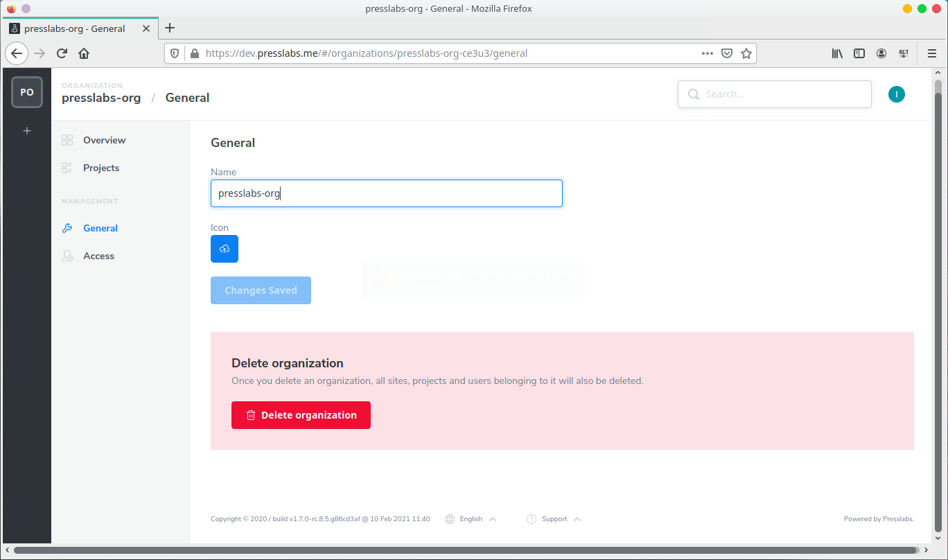Bookmark this page with the star icon

(x=746, y=53)
